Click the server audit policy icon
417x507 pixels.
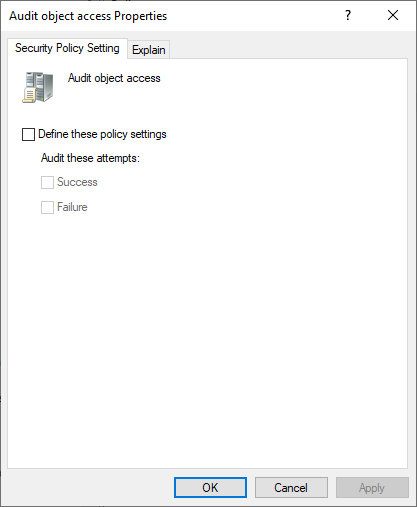pos(38,87)
